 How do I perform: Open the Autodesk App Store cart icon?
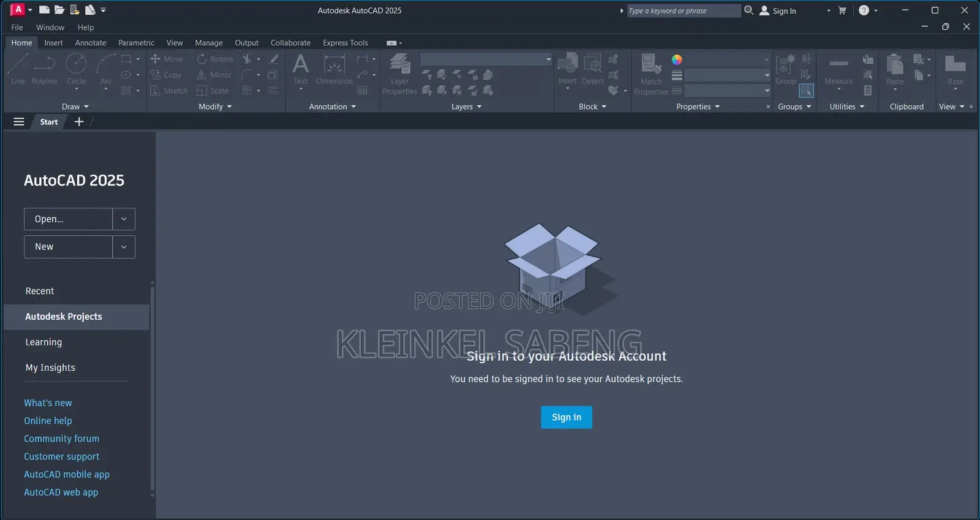coord(842,10)
